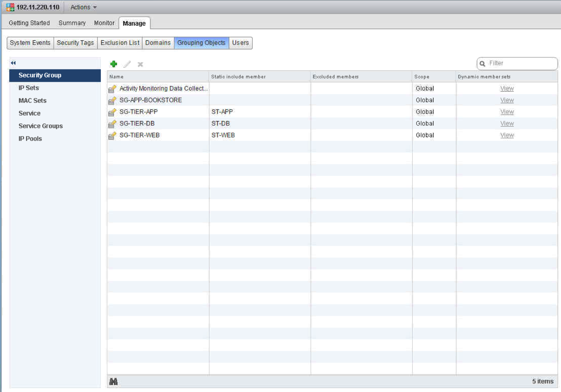Click the X delete icon in toolbar
The width and height of the screenshot is (561, 392).
tap(140, 64)
